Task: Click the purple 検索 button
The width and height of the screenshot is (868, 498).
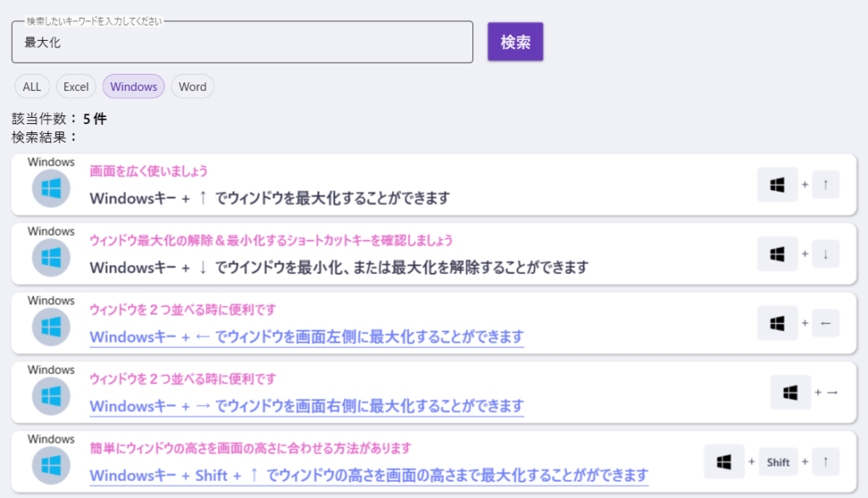Action: coord(515,42)
